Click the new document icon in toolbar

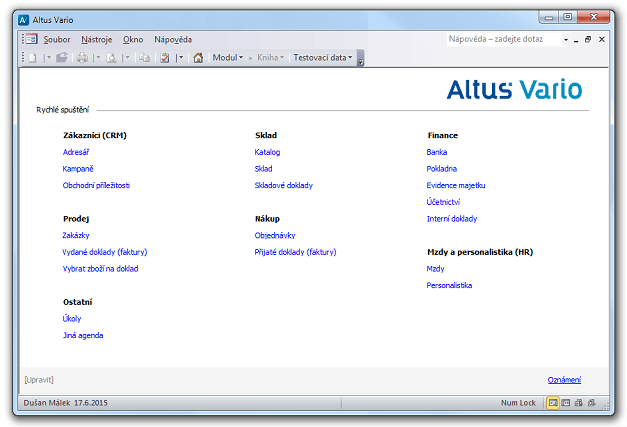tap(33, 58)
